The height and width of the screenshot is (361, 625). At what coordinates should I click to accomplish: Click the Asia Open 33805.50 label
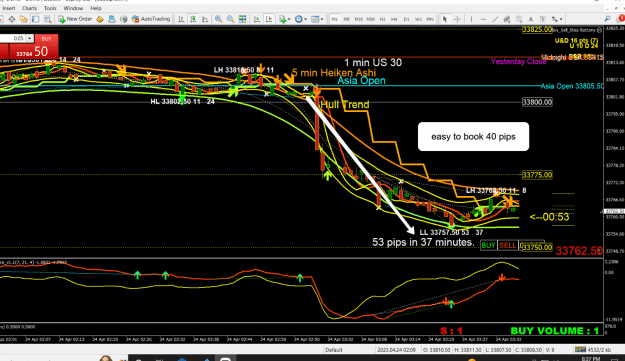(x=572, y=86)
